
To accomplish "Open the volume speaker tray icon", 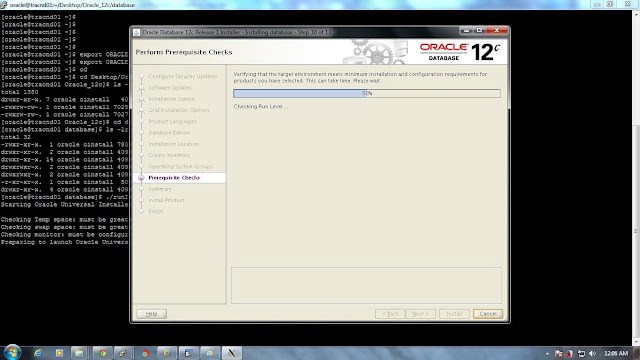I will pyautogui.click(x=593, y=353).
